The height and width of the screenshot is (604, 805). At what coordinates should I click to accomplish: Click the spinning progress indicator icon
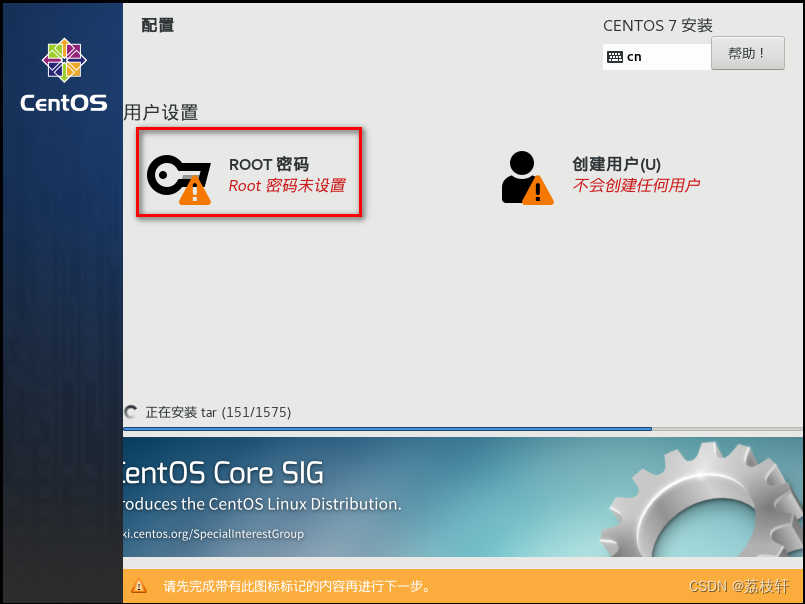tap(131, 412)
